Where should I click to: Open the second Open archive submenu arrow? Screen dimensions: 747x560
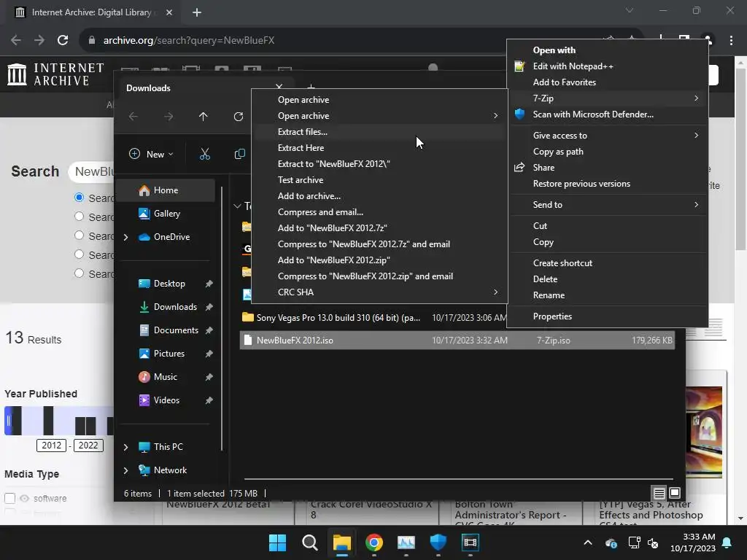tap(495, 116)
